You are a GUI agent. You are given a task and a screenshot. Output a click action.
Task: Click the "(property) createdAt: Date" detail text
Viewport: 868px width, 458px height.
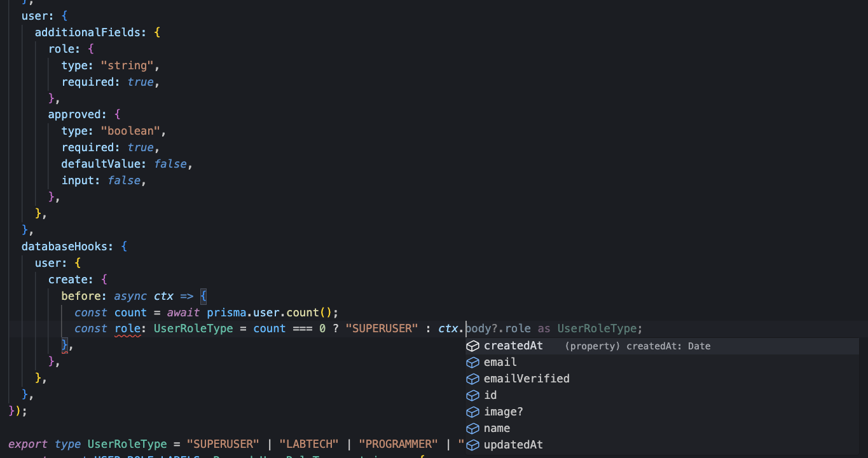point(638,346)
